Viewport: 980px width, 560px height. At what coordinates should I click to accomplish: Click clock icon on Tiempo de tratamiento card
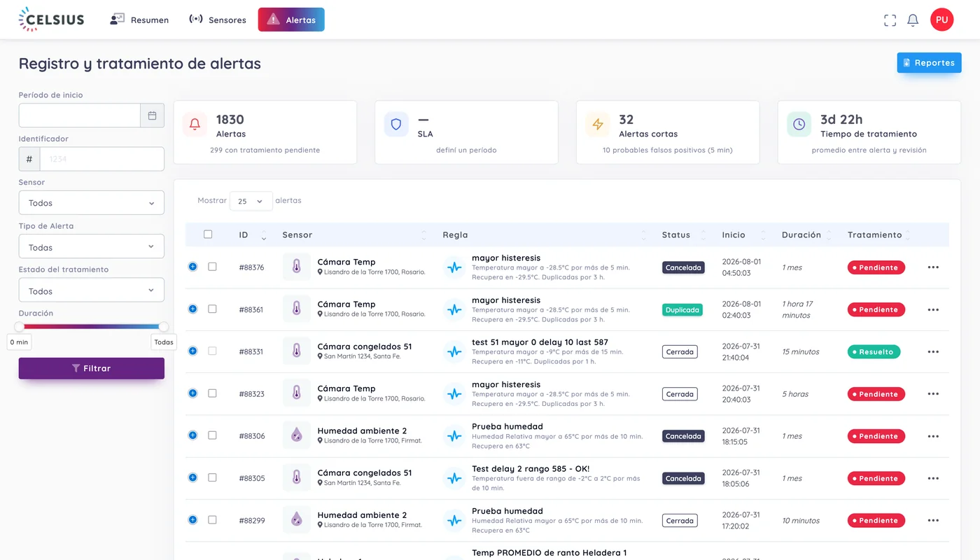point(799,125)
